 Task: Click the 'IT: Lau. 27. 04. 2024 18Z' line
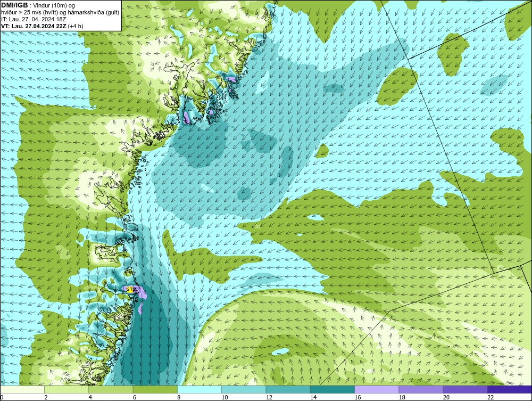tap(33, 19)
